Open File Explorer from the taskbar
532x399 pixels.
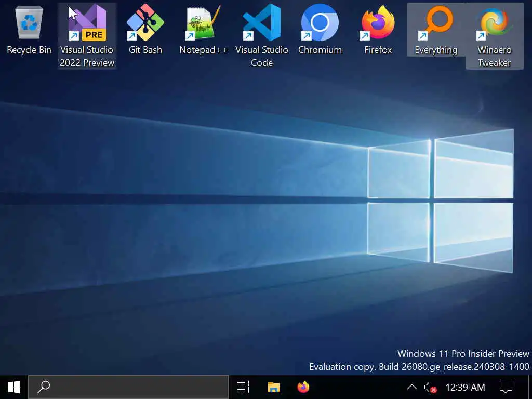coord(273,387)
